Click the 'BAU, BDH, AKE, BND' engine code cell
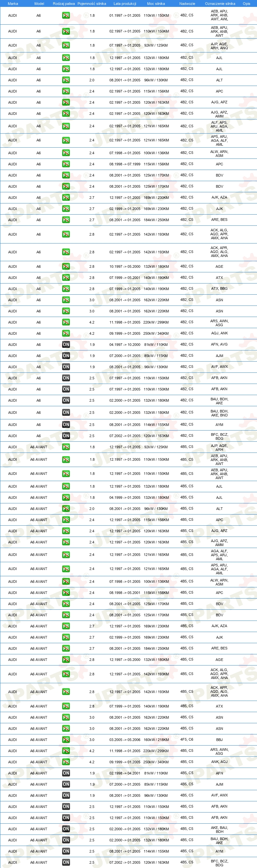This screenshot has width=257, height=868. 219,413
